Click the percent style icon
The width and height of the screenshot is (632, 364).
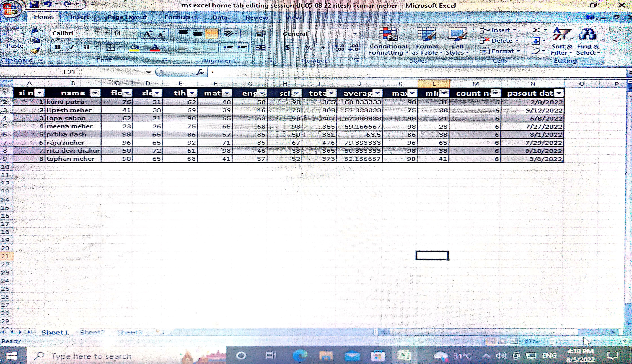pyautogui.click(x=309, y=47)
